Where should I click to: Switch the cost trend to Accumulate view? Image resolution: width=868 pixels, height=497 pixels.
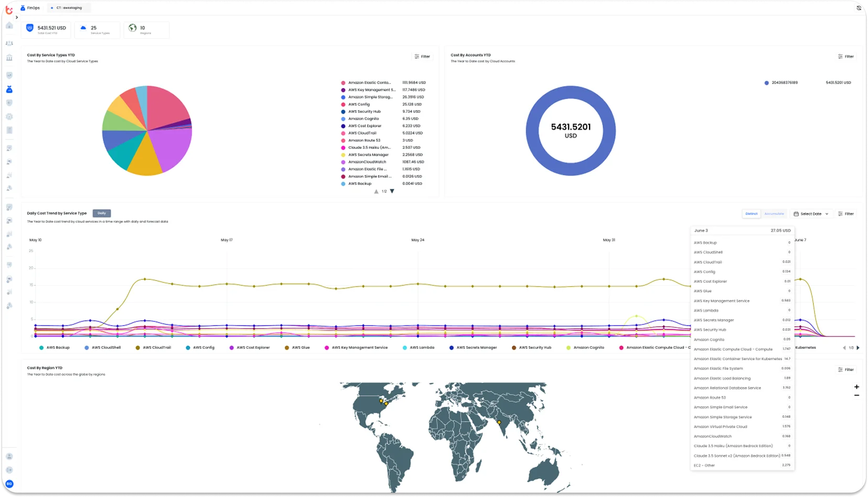click(x=774, y=213)
